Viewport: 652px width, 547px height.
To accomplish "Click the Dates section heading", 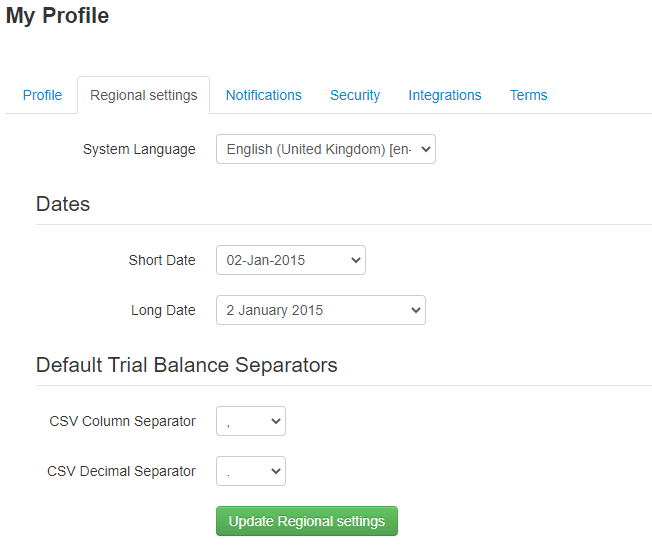I will click(63, 204).
